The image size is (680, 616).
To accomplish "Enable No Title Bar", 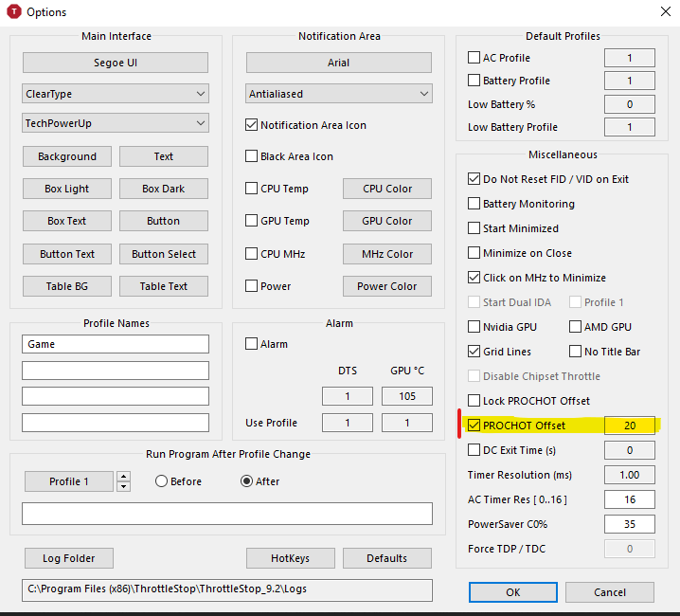I will (x=575, y=352).
